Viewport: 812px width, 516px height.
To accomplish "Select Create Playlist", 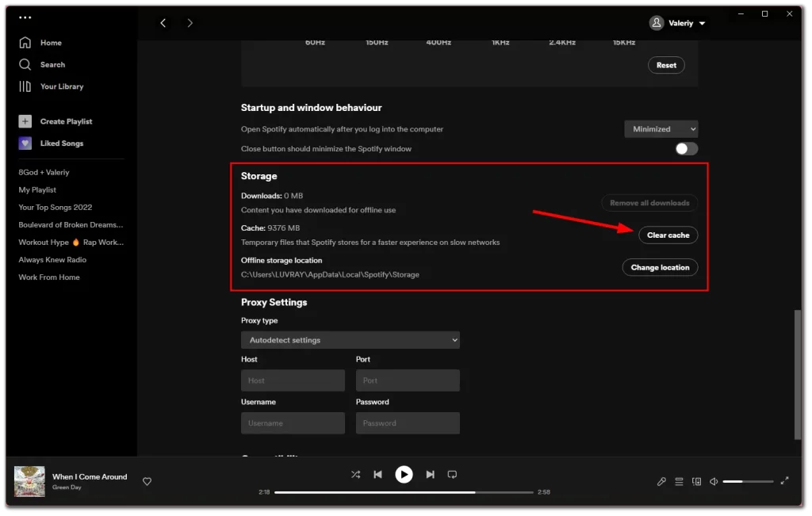I will tap(67, 121).
